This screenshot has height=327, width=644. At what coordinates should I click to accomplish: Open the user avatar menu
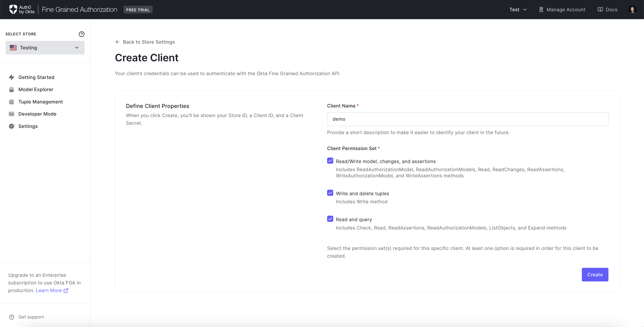coord(632,10)
